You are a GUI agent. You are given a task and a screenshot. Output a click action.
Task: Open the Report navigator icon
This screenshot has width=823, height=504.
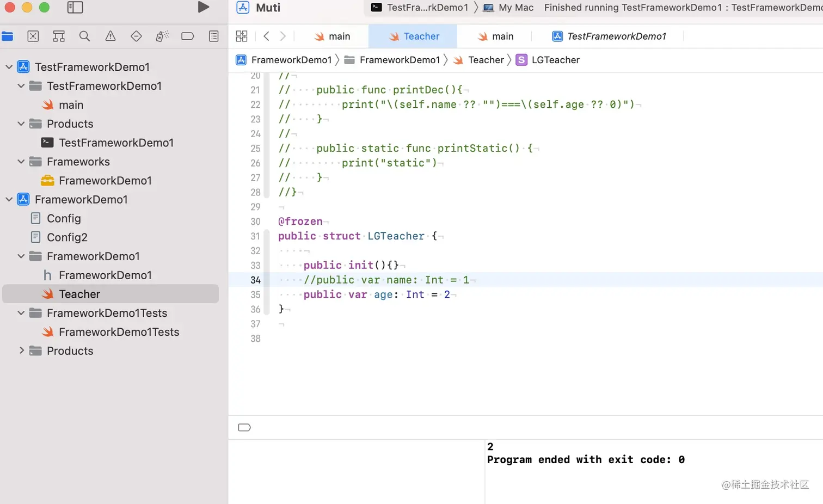(x=214, y=36)
